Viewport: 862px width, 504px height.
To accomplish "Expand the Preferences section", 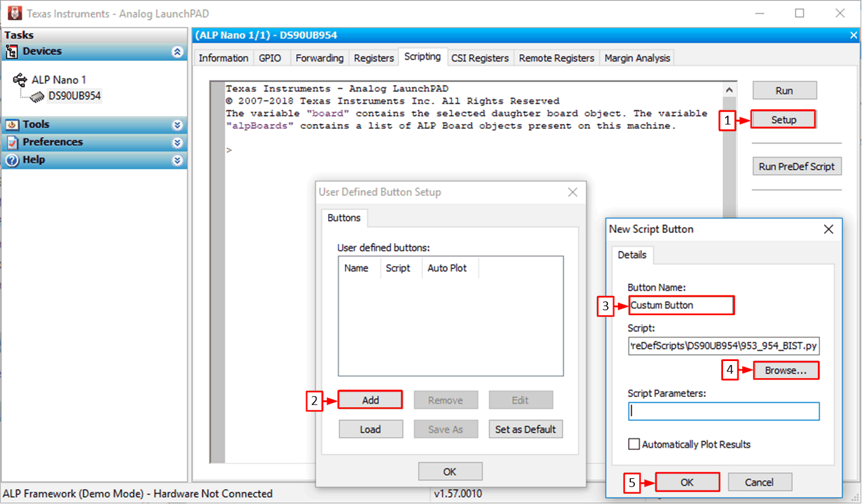I will 178,142.
